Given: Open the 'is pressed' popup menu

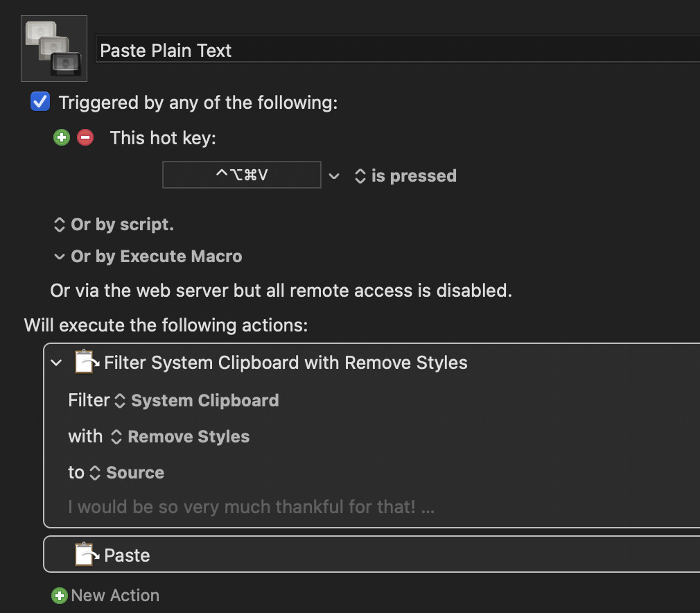Looking at the screenshot, I should click(x=406, y=176).
